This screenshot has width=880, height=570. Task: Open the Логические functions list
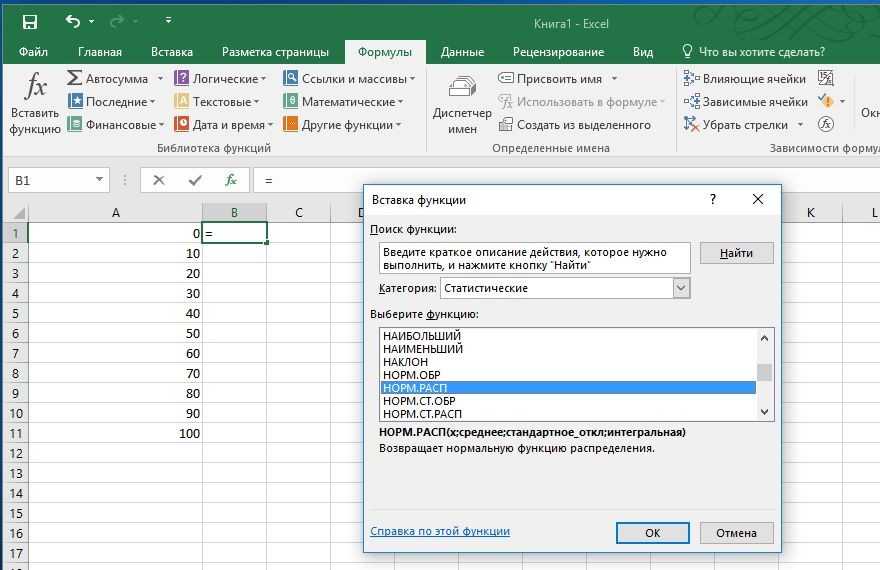tap(220, 79)
